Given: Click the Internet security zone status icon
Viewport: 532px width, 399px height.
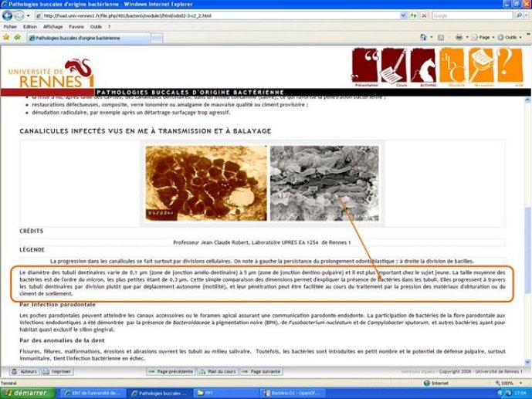Looking at the screenshot, I should (x=427, y=383).
